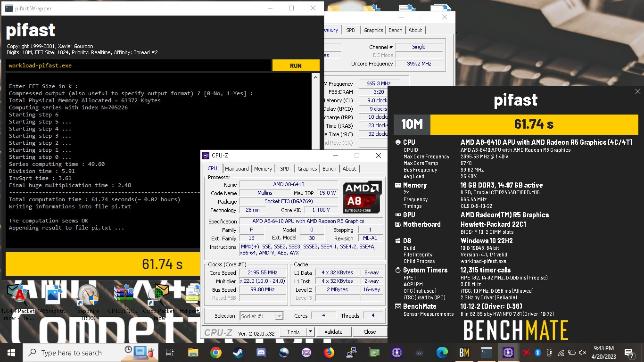The height and width of the screenshot is (362, 644).
Task: Click the yellow RUN button in pifast Wrapper
Action: coord(296,66)
